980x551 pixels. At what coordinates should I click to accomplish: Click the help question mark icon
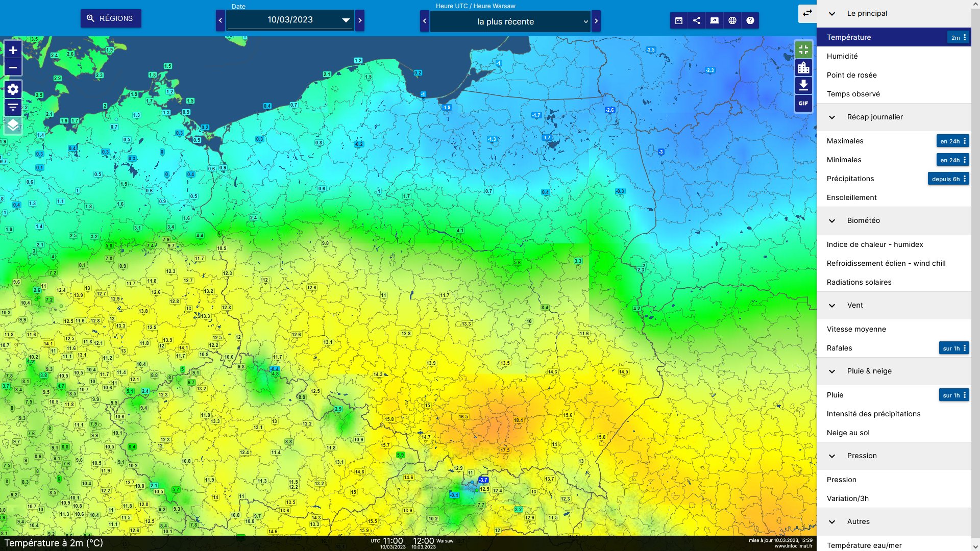(x=750, y=20)
